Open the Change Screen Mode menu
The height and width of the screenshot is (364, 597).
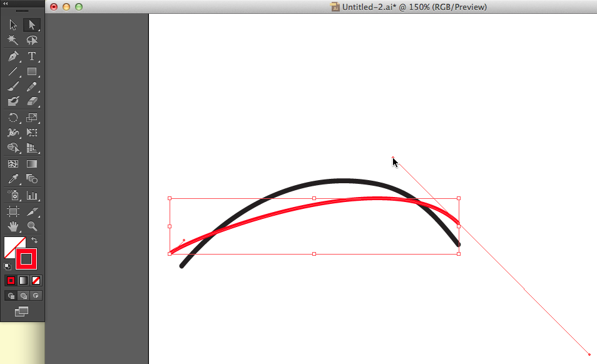pyautogui.click(x=22, y=311)
